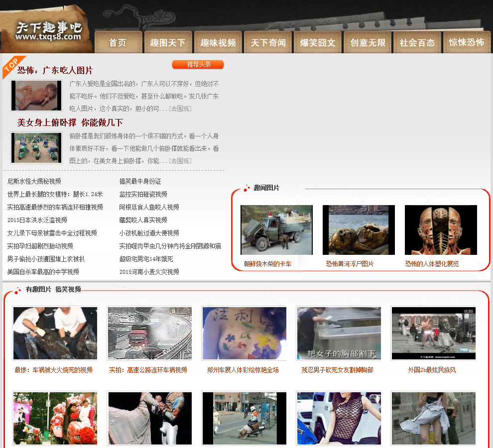Open caption link 恐怖黄河浮尸图片

(350, 264)
